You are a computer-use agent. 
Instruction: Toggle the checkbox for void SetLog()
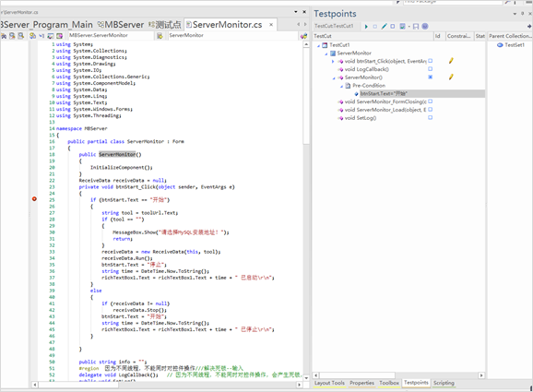tap(431, 118)
